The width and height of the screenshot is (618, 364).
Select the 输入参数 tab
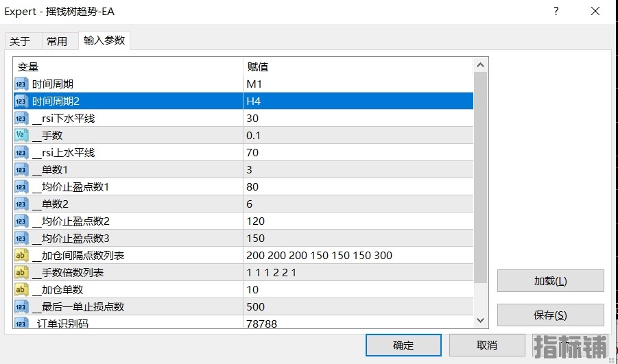pos(104,40)
